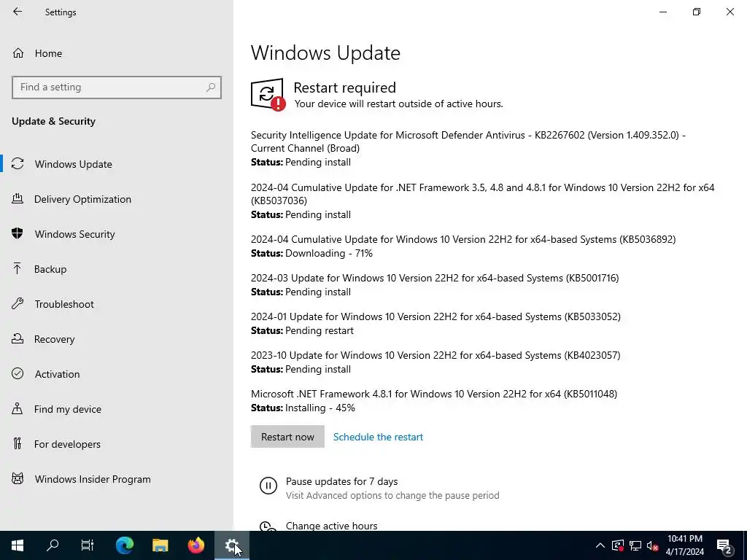
Task: Open the Home icon in sidebar
Action: coord(18,52)
